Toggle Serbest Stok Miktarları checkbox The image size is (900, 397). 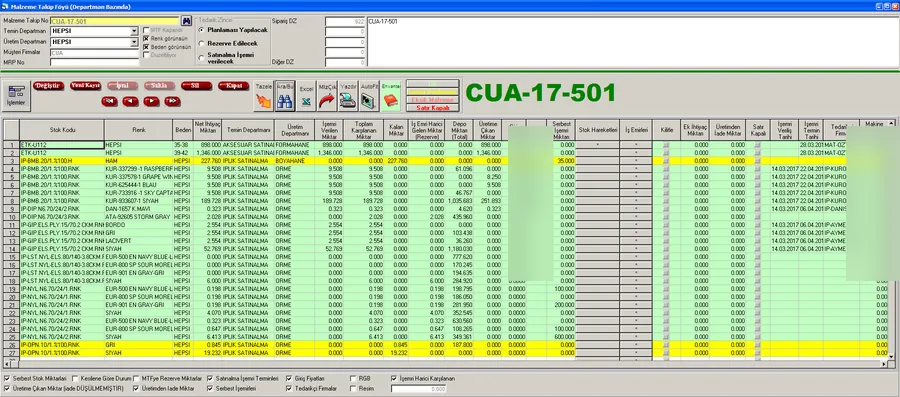coord(6,379)
